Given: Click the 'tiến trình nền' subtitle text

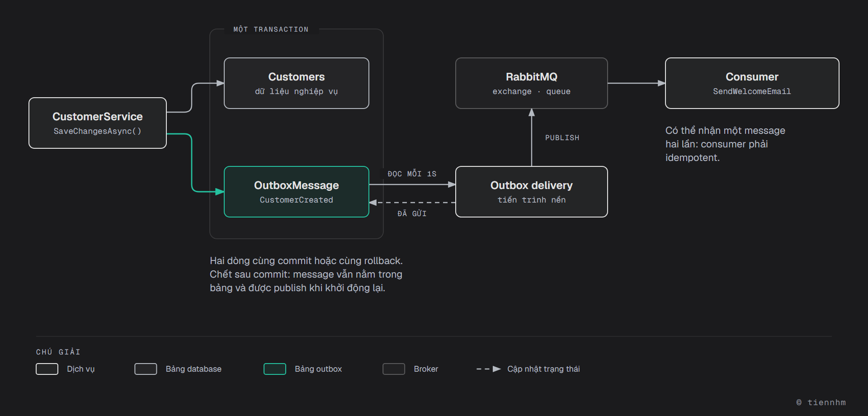Looking at the screenshot, I should 532,200.
